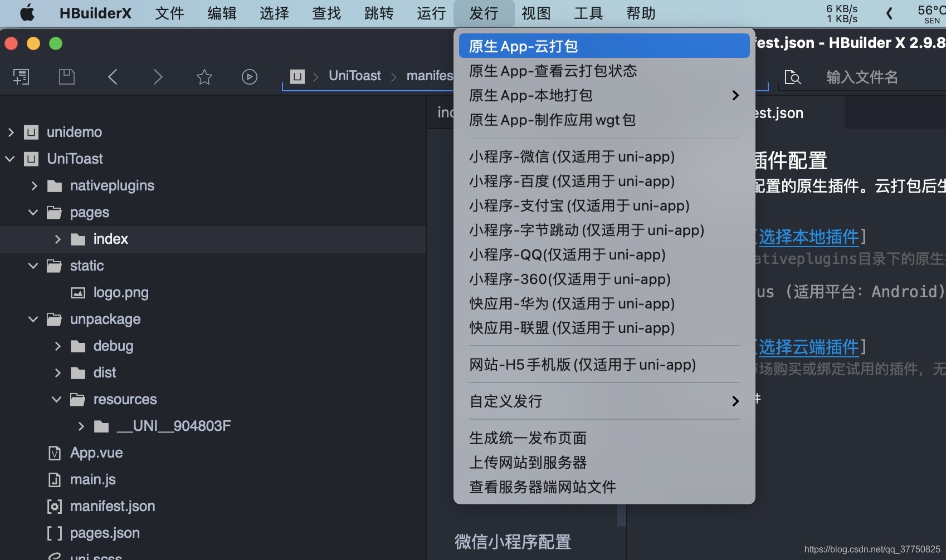Click the menu bar back chevron icon

point(889,13)
